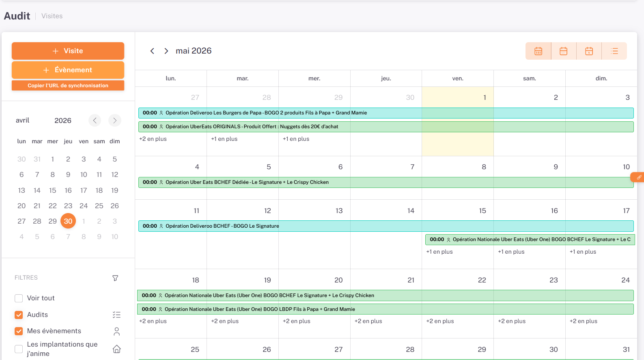Expand +1 en plus under Sunday 17
644x360 pixels.
(x=583, y=252)
